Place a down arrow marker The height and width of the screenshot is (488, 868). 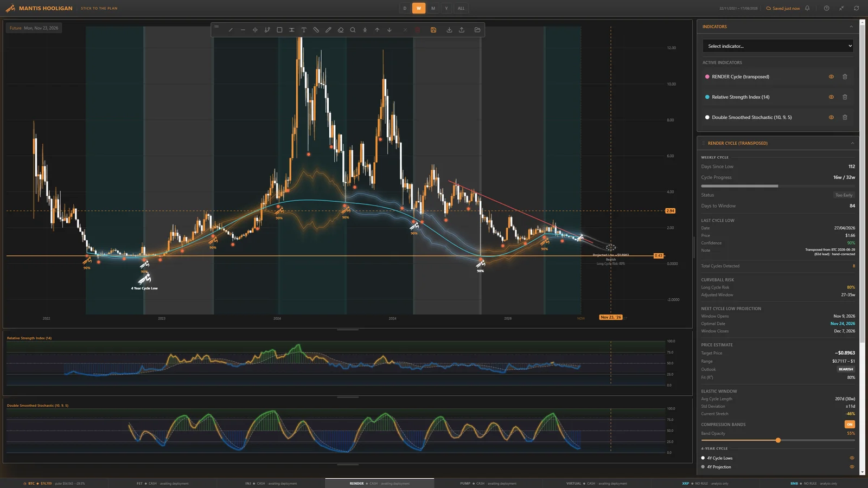389,30
